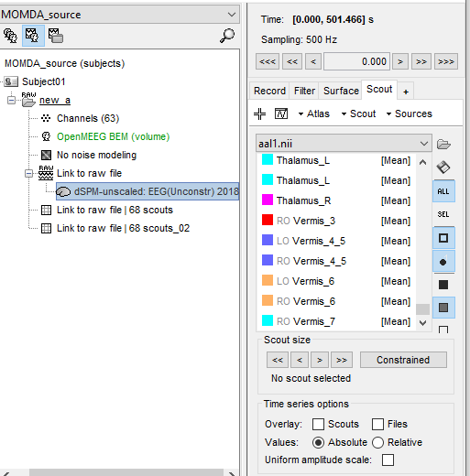Select functional data by subjects view
Image resolution: width=470 pixels, height=476 pixels.
pos(33,36)
